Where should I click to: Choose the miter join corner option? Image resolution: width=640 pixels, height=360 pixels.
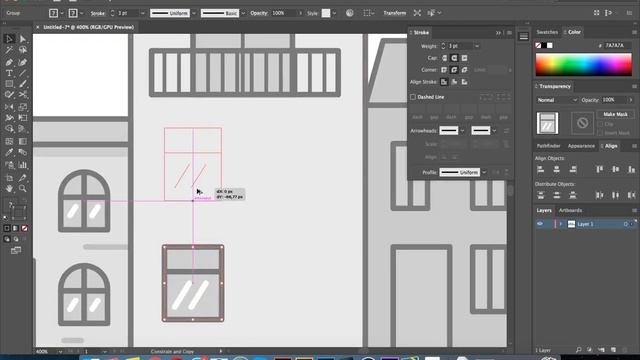click(x=444, y=70)
